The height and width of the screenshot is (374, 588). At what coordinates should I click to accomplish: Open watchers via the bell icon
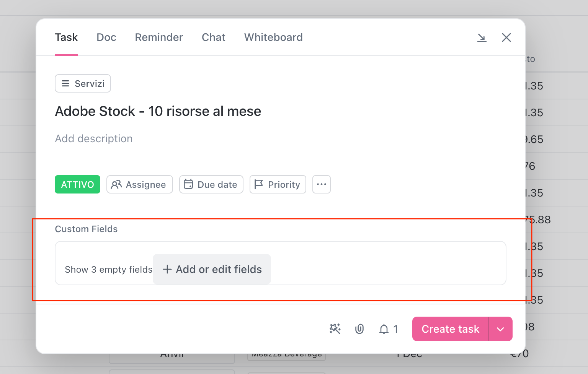click(384, 329)
